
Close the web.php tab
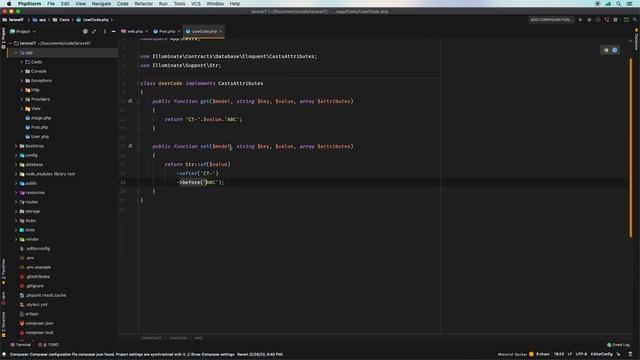pyautogui.click(x=147, y=31)
